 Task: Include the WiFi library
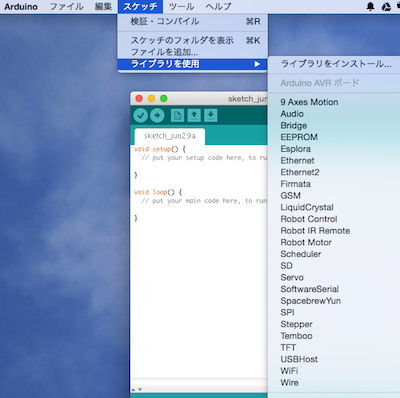(334, 371)
